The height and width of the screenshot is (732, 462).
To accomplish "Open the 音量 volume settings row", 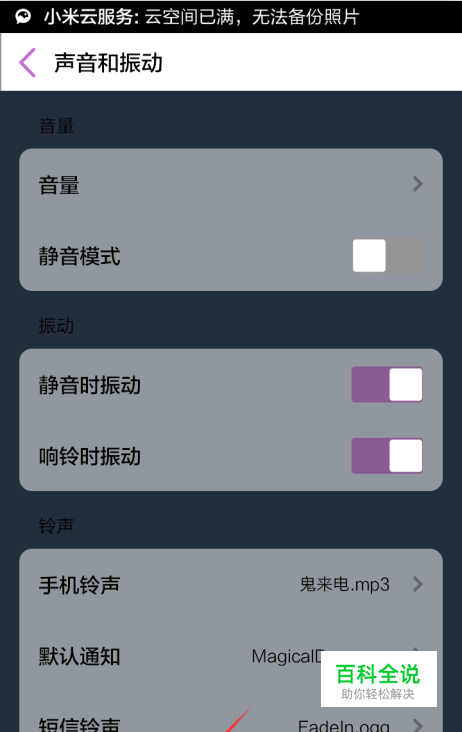I will 231,184.
